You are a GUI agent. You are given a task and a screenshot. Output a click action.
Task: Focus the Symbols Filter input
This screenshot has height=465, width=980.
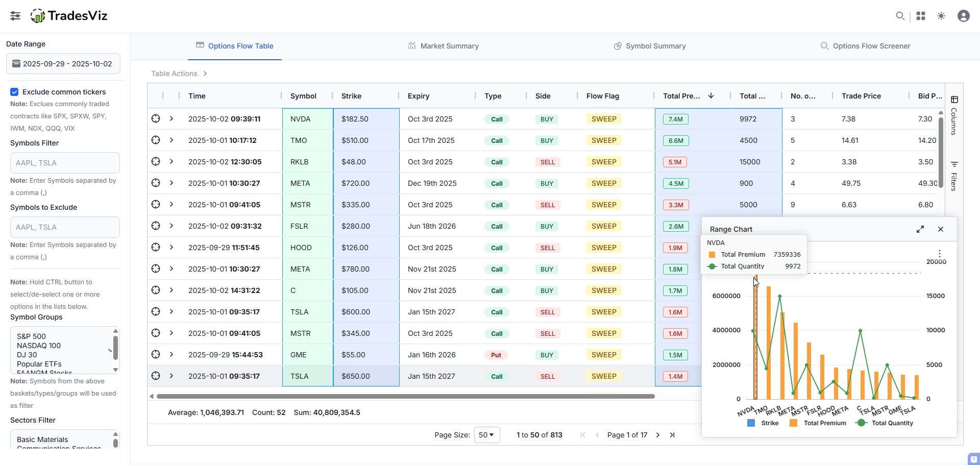coord(65,163)
